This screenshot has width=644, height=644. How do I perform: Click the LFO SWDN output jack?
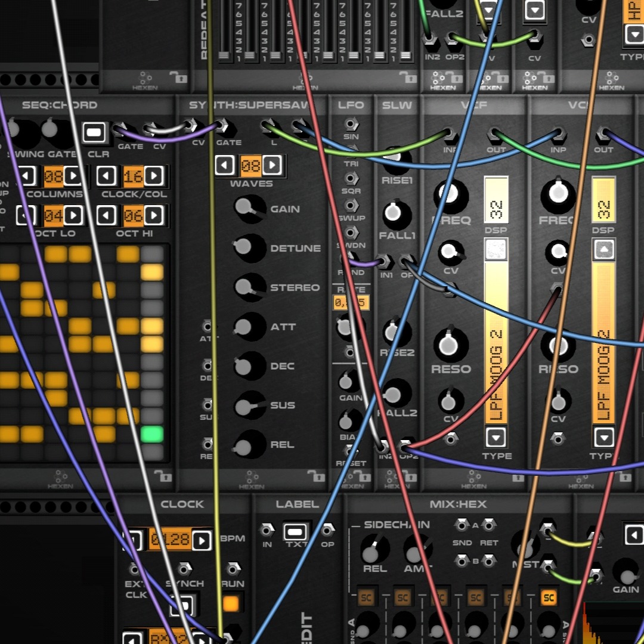coord(351,233)
